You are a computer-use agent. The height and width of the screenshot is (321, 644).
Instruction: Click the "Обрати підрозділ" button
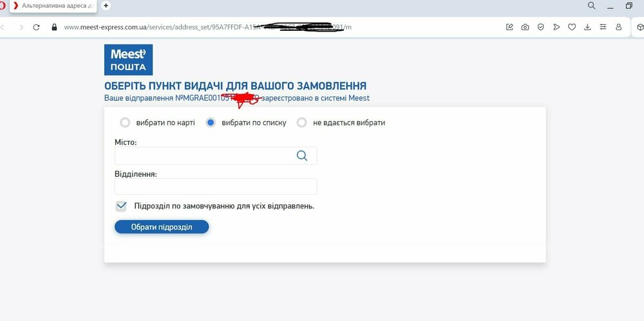[162, 227]
